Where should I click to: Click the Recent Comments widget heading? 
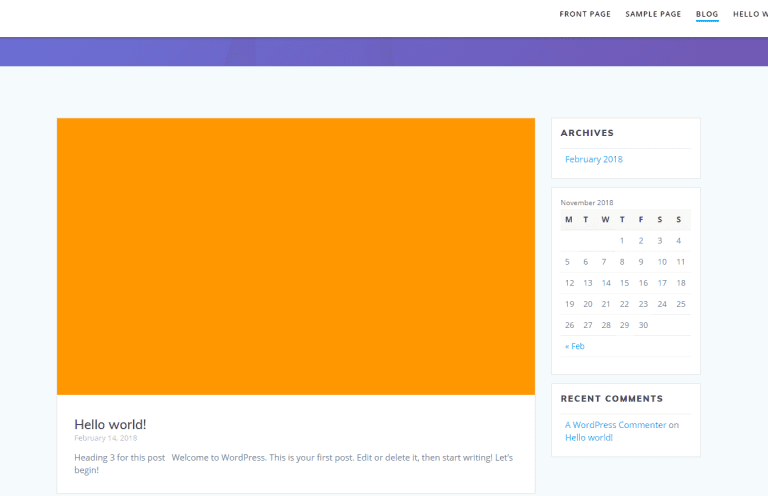click(x=611, y=398)
